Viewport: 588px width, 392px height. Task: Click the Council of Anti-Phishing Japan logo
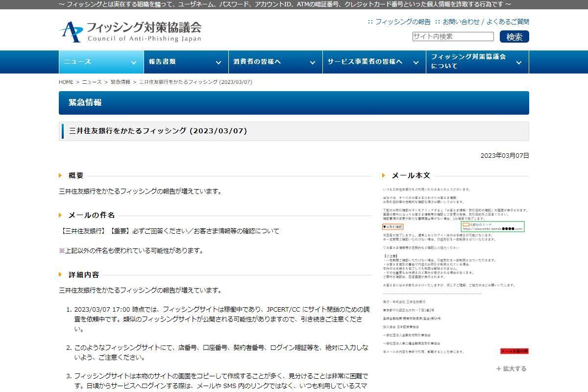(130, 31)
